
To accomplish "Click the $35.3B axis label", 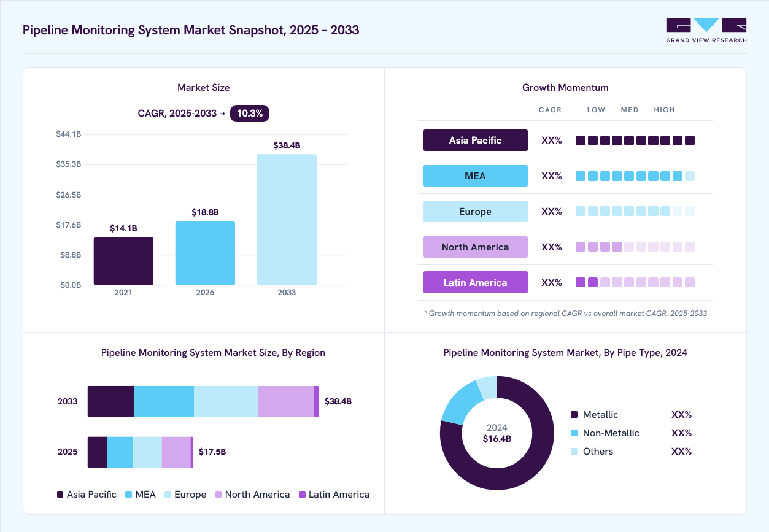I will pyautogui.click(x=68, y=164).
